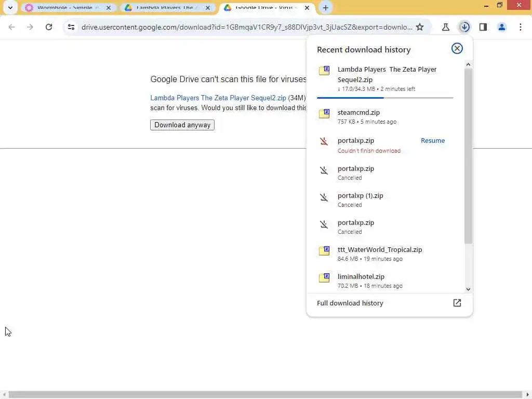The image size is (532, 399).
Task: Open the Lambda Players zip file link
Action: point(218,98)
